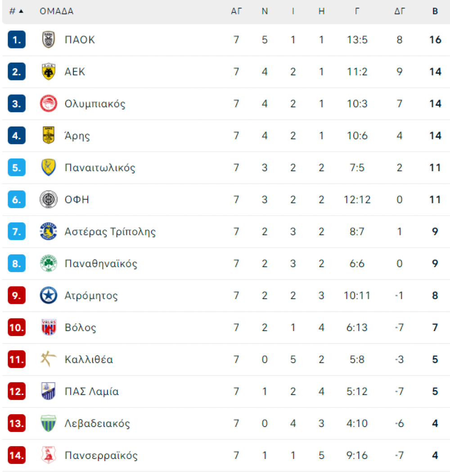Open the Αστέρας Τρίπολης team link
Image resolution: width=450 pixels, height=476 pixels.
click(x=110, y=231)
